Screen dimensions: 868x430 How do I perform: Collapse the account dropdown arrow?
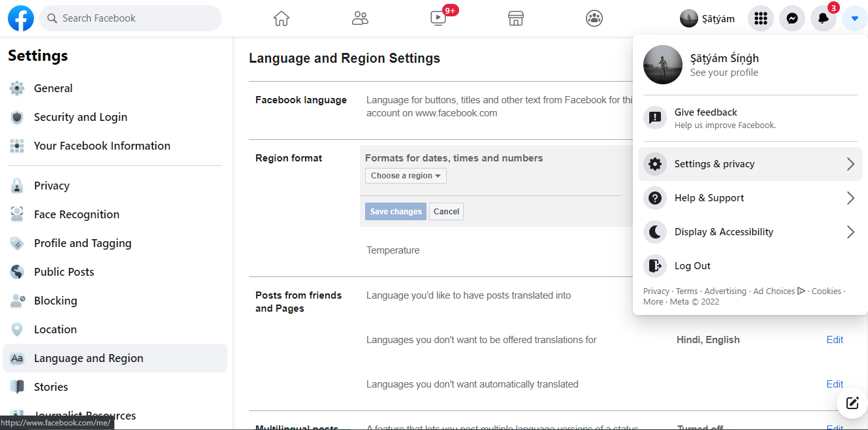coord(855,18)
